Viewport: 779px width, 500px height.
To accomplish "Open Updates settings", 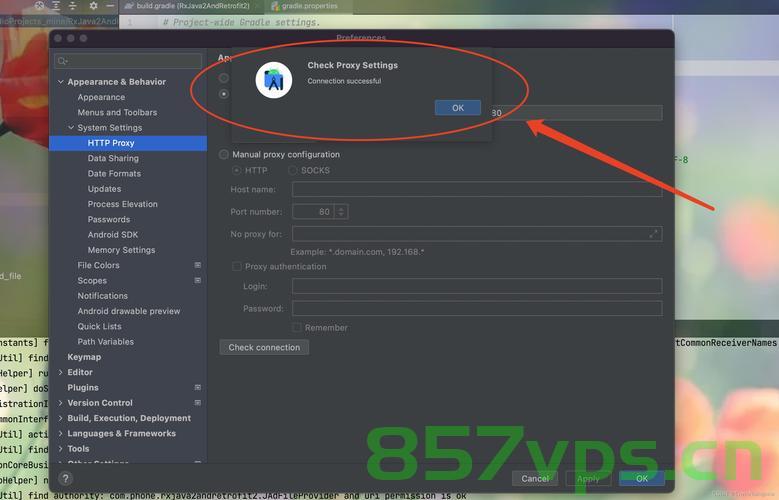I will click(x=104, y=189).
